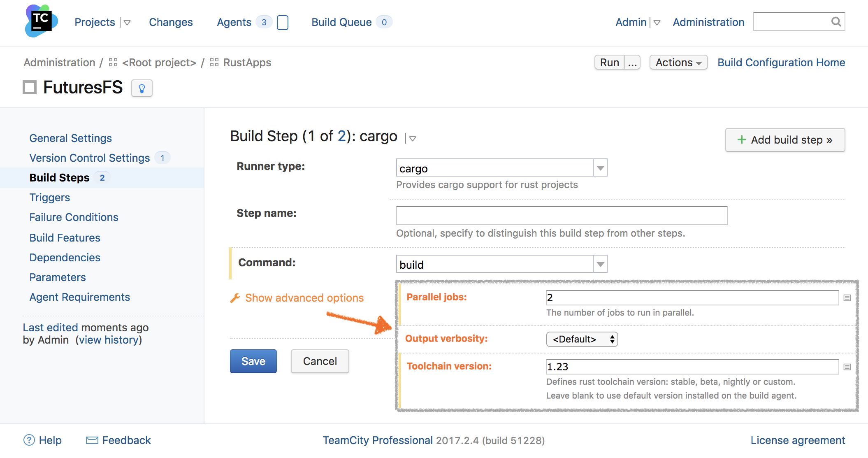
Task: Click the FuturesFS build configuration square icon
Action: coord(30,87)
